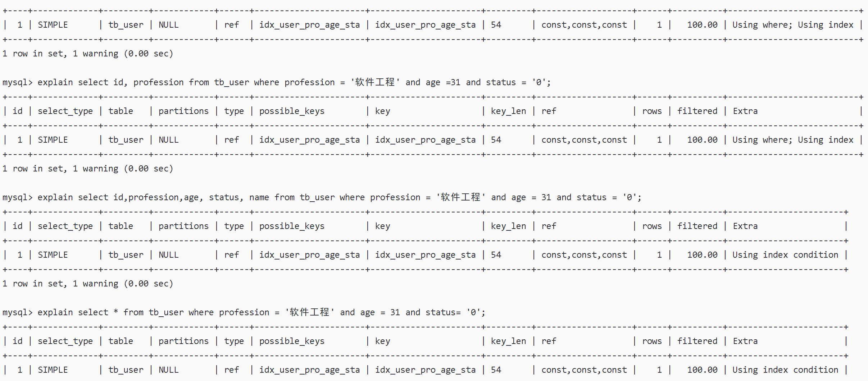Click "Using index condition" in the name query result
Viewport: 868px width, 381px height.
785,255
